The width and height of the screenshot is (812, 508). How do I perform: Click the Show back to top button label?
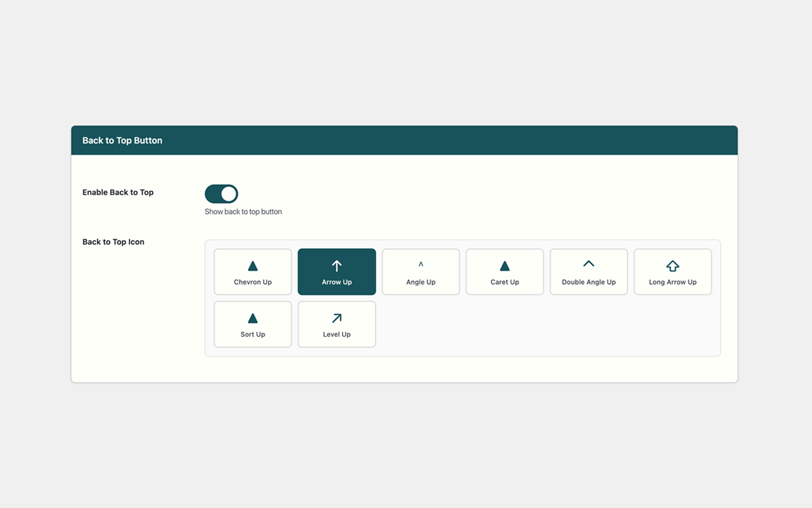tap(243, 211)
